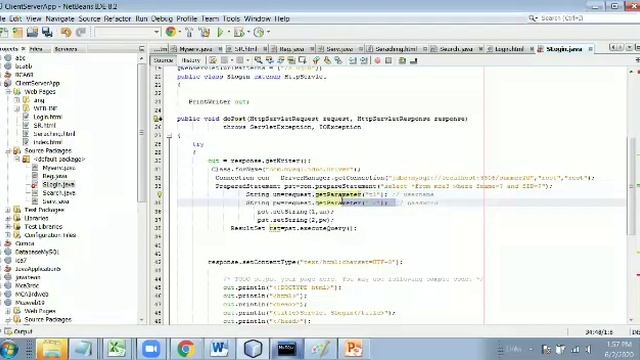Screen dimensions: 640x360
Task: Open editor tab list dropdown arrow
Action: tap(629, 48)
